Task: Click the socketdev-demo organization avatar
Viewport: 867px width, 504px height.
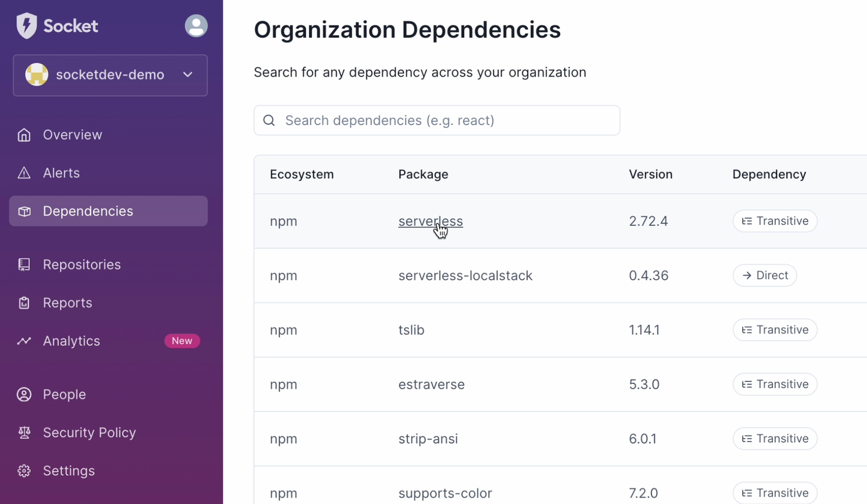Action: pos(37,75)
